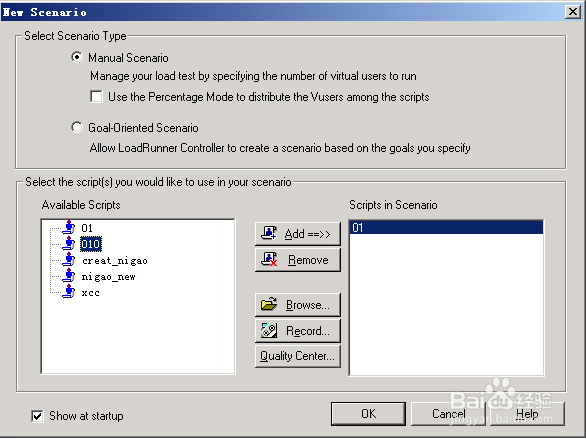The image size is (586, 439).
Task: Click the add-user icon on Add button
Action: 269,233
